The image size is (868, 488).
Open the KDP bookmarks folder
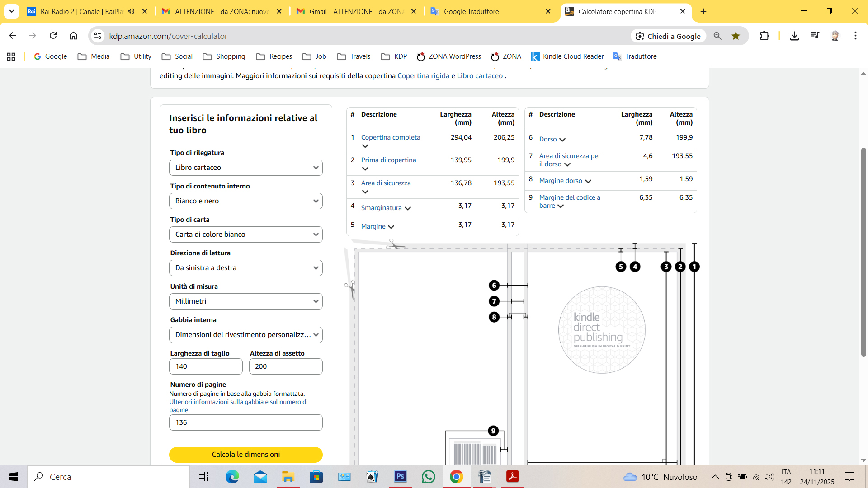click(394, 56)
